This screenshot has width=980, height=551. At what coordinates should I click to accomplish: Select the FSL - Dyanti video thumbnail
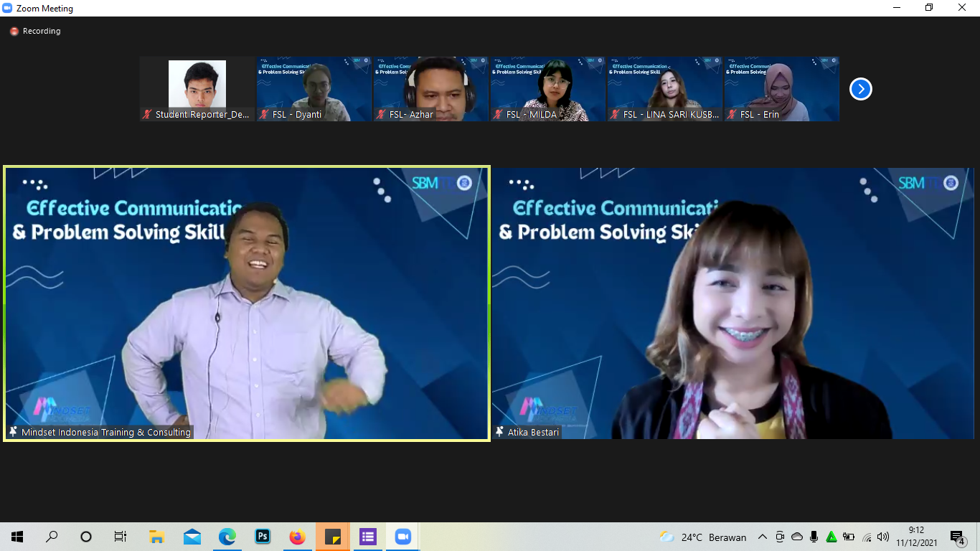[314, 89]
